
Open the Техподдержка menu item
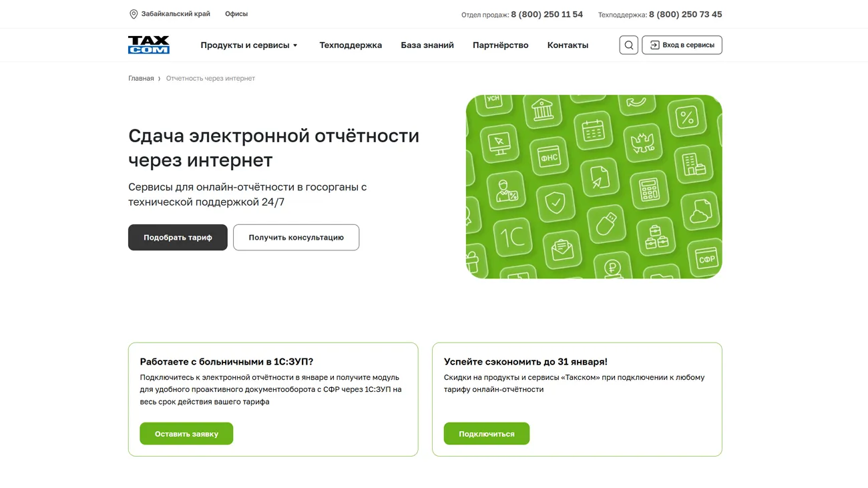(351, 45)
